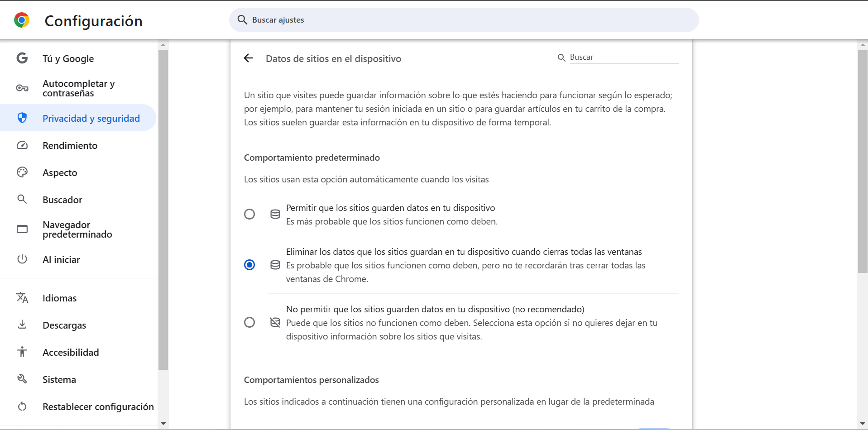Image resolution: width=868 pixels, height=430 pixels.
Task: Open the Sistema settings page
Action: [59, 379]
